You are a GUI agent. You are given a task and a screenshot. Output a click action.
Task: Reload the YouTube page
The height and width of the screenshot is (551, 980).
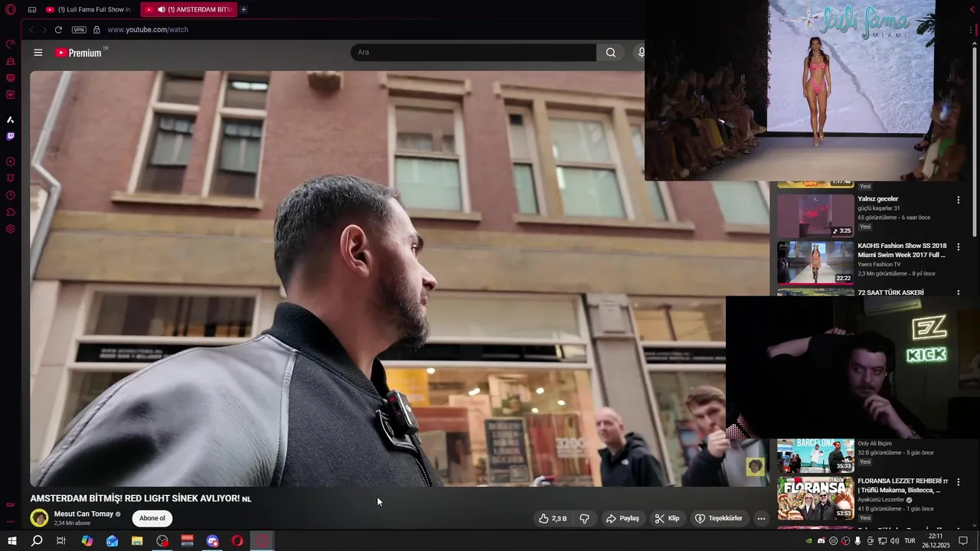click(x=58, y=30)
